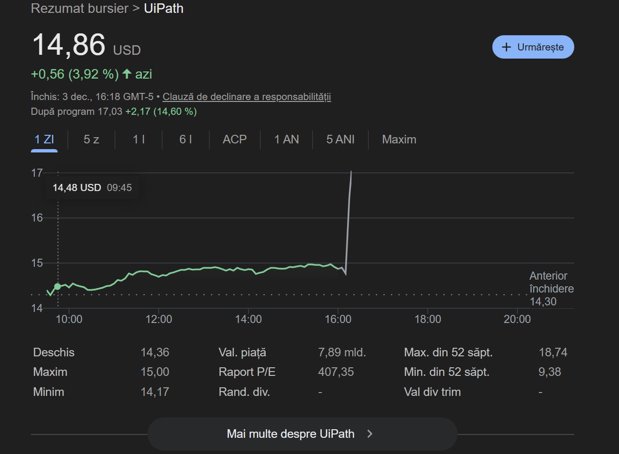Open the 6 l six-month range tab
This screenshot has width=619, height=454.
186,140
